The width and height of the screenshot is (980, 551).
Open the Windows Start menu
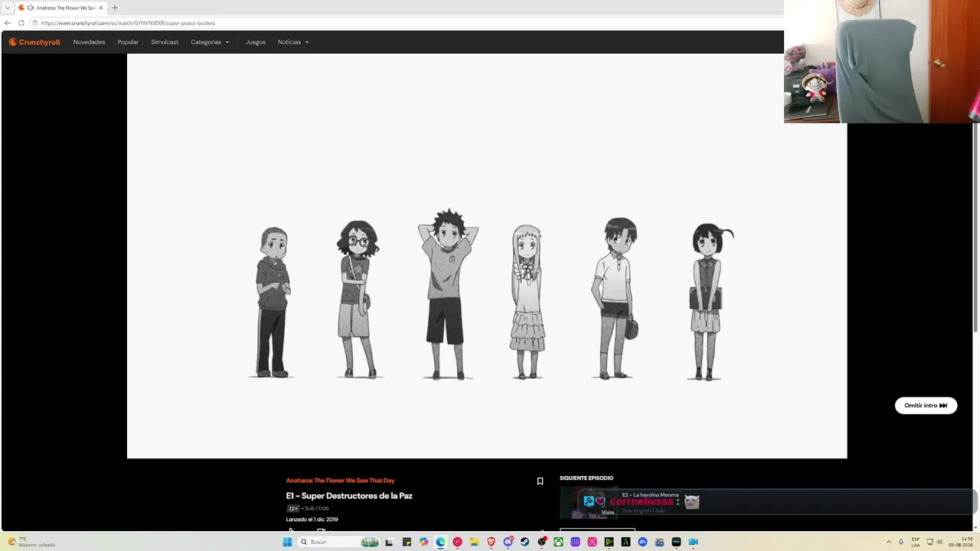(x=287, y=542)
